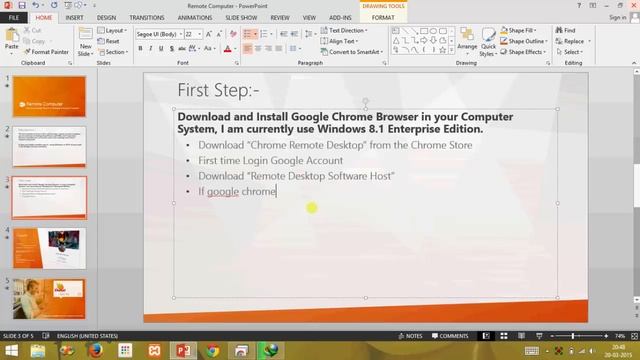Switch to the INSERT tab

coord(74,18)
